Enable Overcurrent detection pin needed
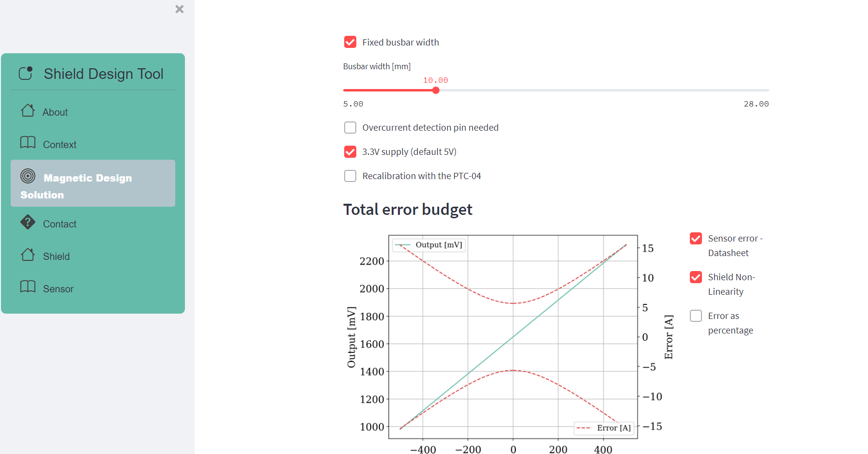 [x=350, y=127]
